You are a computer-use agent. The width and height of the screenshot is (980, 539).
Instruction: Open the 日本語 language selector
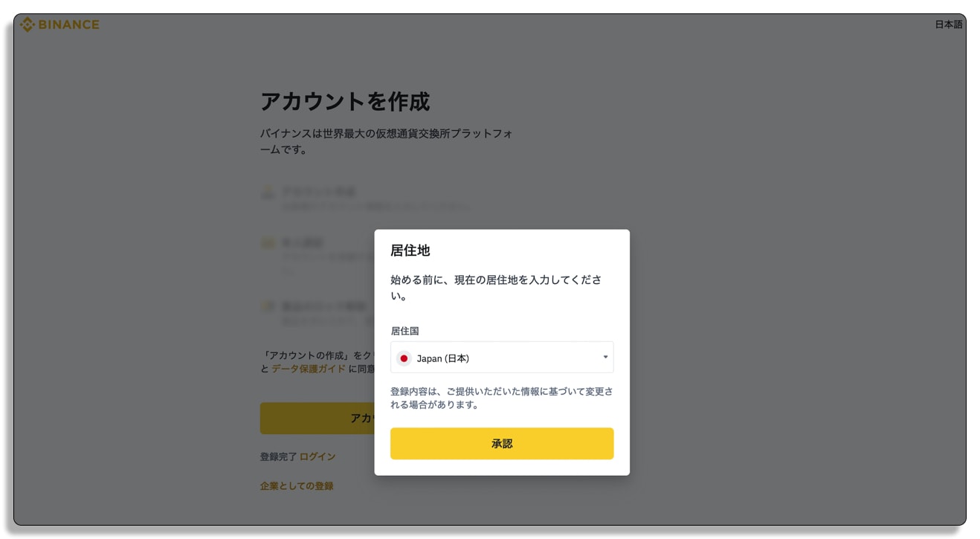pyautogui.click(x=948, y=25)
